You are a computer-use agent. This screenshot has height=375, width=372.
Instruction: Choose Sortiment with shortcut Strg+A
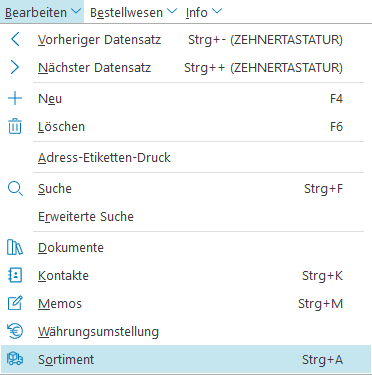(186, 359)
